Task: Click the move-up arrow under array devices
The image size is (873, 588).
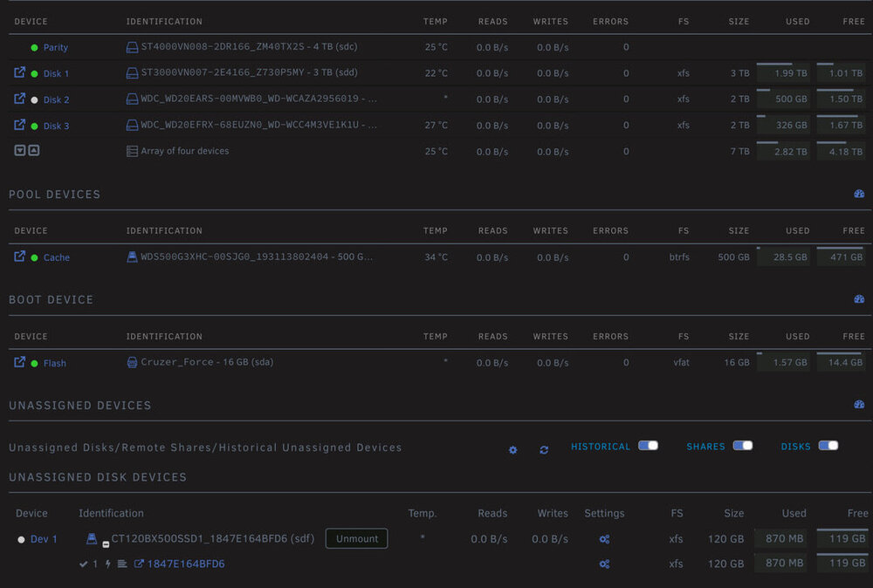Action: coord(34,151)
